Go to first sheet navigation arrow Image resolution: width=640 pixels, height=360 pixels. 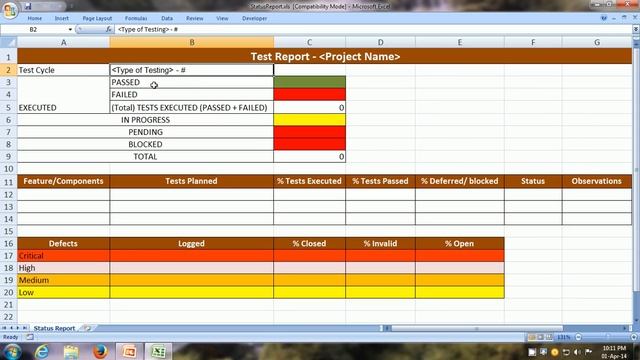[4, 328]
